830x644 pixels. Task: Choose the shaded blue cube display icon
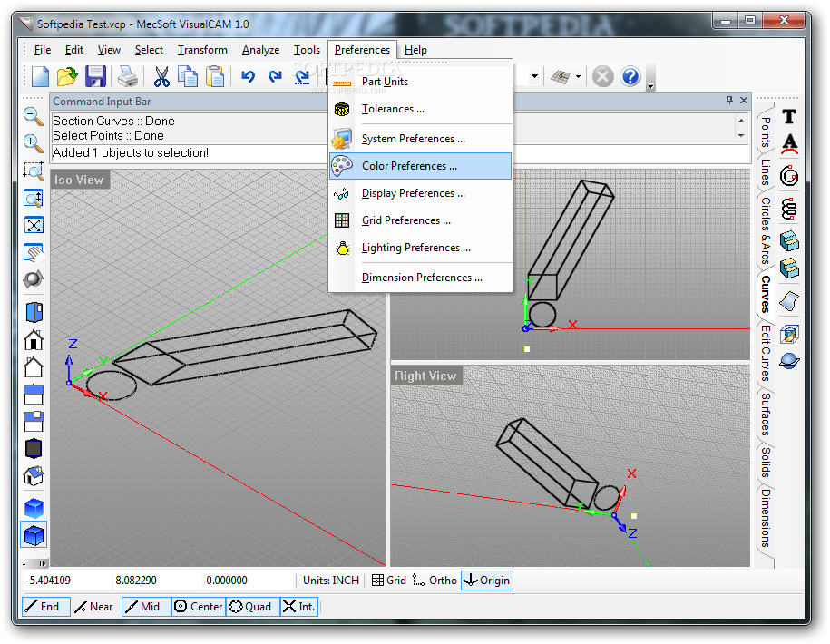34,508
